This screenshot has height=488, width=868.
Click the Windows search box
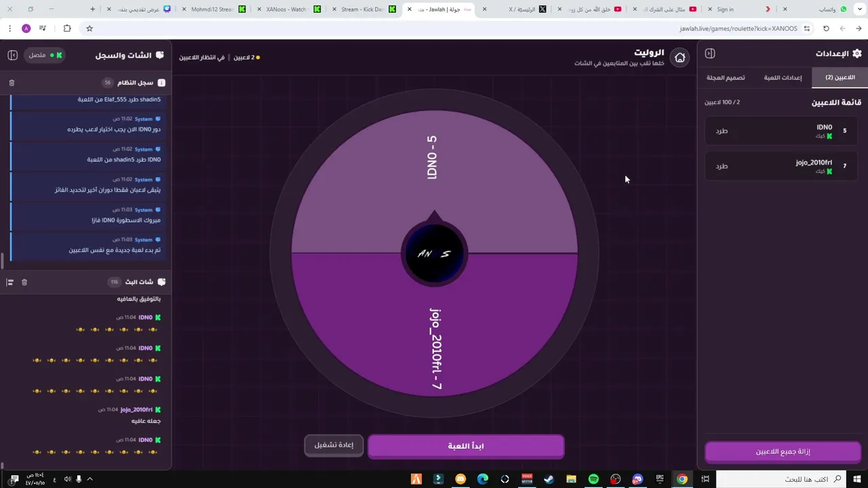[x=781, y=479]
